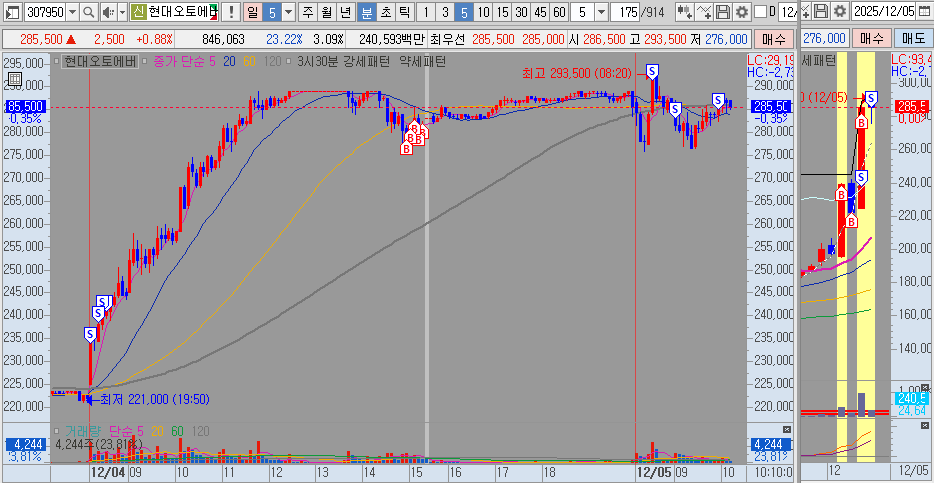Click the lowest B buy marker near 15:00
Image resolution: width=934 pixels, height=483 pixels.
click(406, 149)
